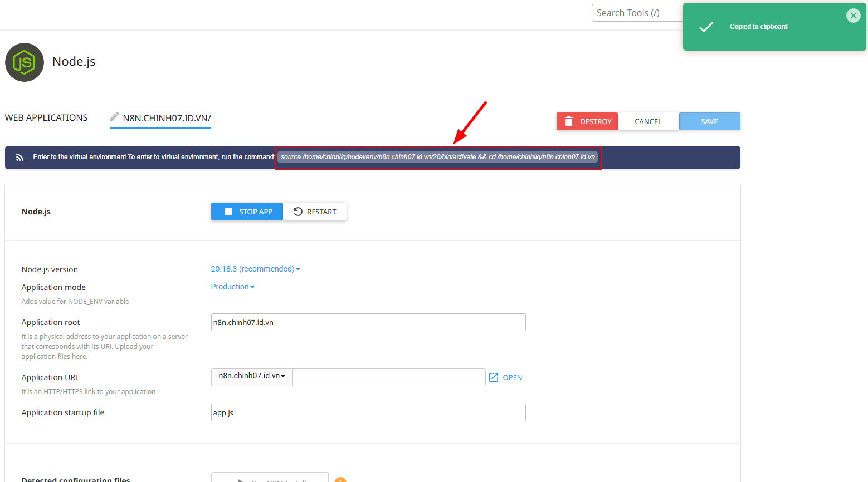868x482 pixels.
Task: Select the N8N.CHINH07.ID.VN/ tab
Action: [x=160, y=118]
